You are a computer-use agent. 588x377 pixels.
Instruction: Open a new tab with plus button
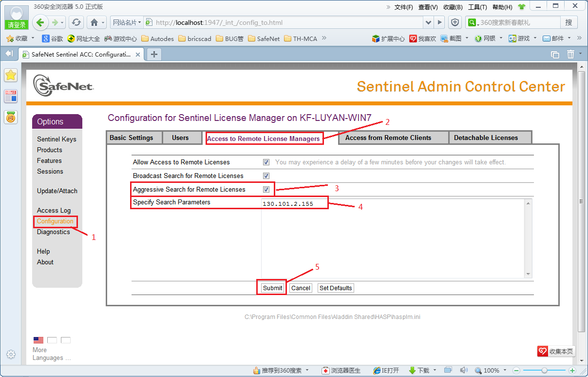coord(154,54)
